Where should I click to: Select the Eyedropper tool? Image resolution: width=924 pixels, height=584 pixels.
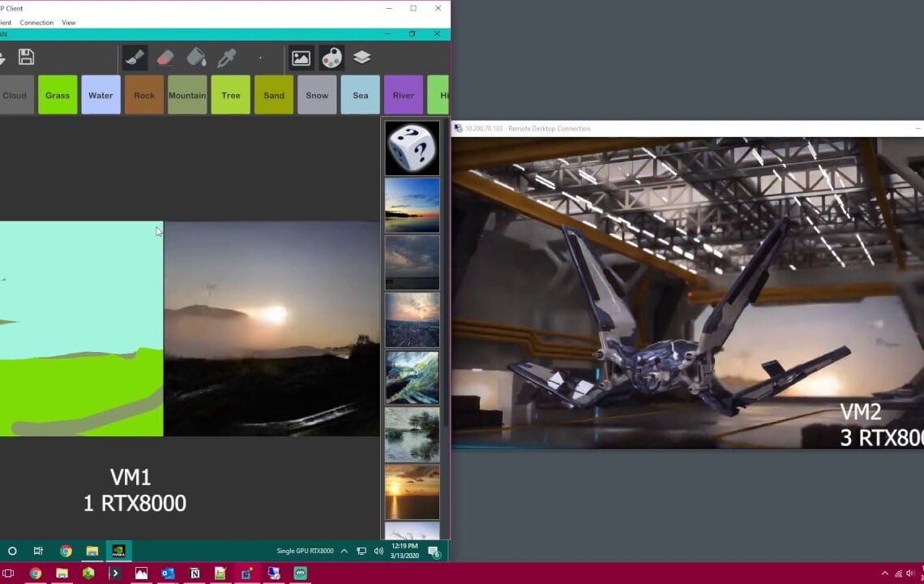pyautogui.click(x=228, y=57)
